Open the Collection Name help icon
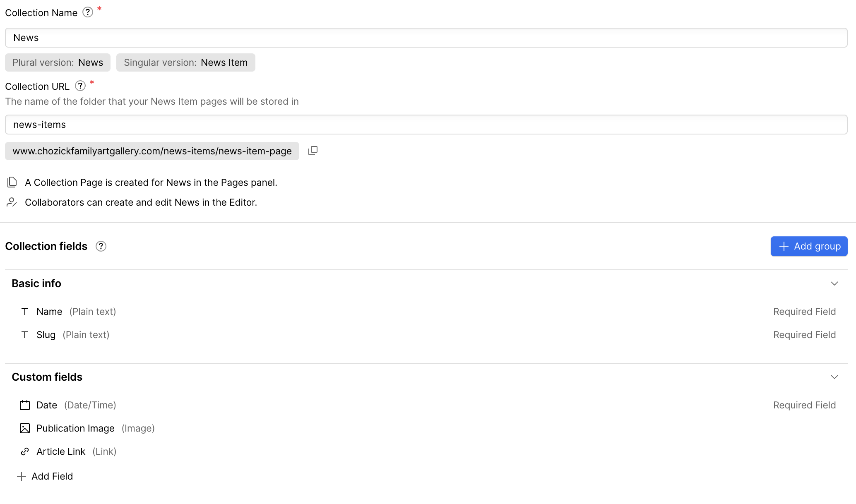856x504 pixels. pos(87,12)
